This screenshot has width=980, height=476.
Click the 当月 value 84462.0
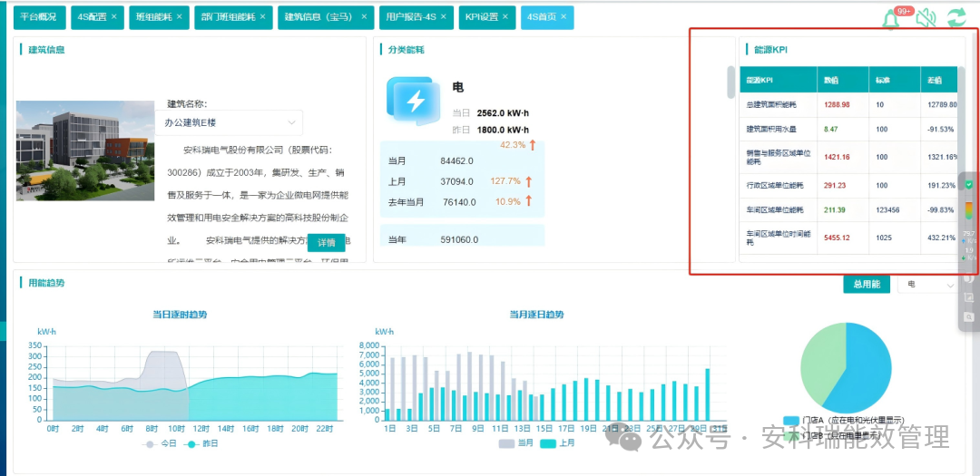pyautogui.click(x=456, y=161)
